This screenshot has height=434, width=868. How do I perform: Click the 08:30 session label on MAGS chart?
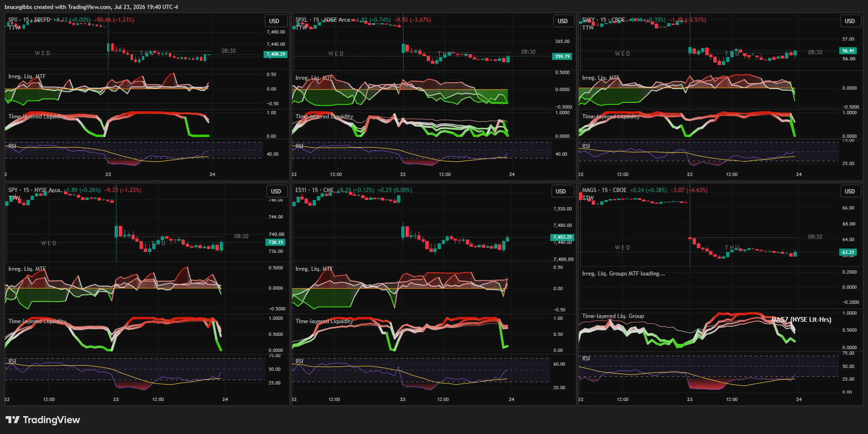(x=815, y=237)
